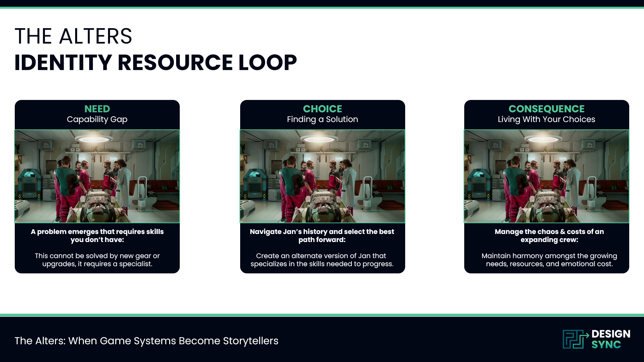644x362 pixels.
Task: Select the NEED card image thumbnail
Action: pyautogui.click(x=97, y=176)
